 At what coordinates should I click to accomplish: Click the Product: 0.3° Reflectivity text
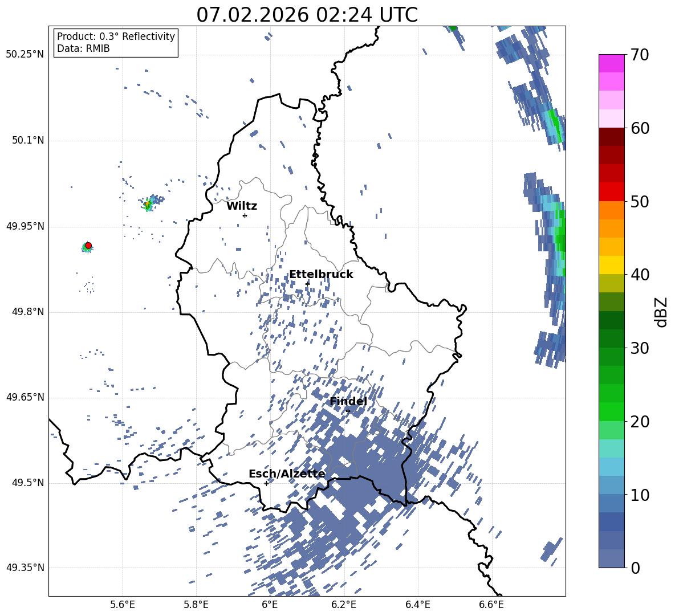(x=116, y=36)
